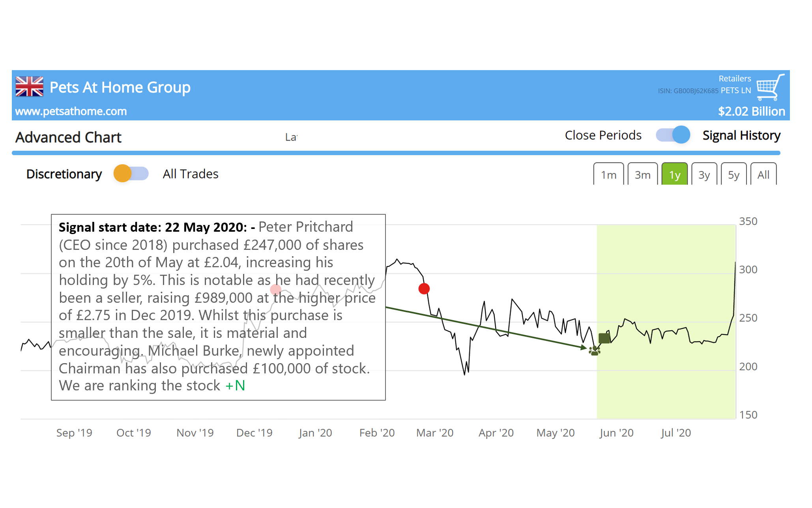Viewport: 812px width, 508px height.
Task: Toggle the Discretionary / All Trades switch
Action: pos(131,174)
